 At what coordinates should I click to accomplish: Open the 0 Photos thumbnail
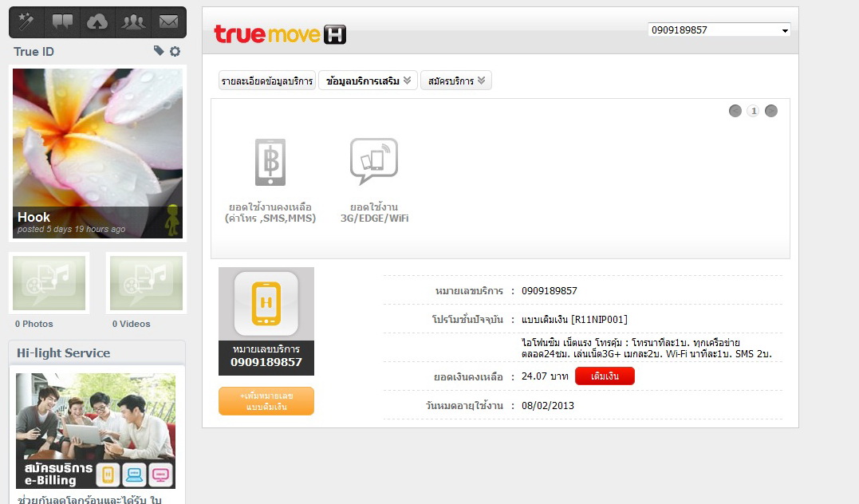49,283
